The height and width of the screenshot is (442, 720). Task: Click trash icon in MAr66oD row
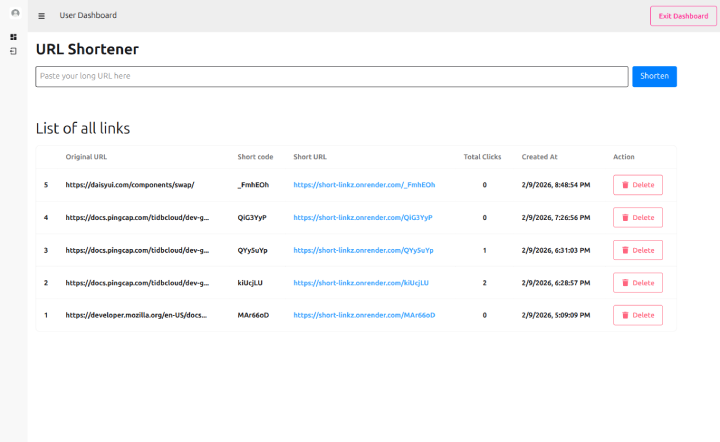(x=626, y=315)
